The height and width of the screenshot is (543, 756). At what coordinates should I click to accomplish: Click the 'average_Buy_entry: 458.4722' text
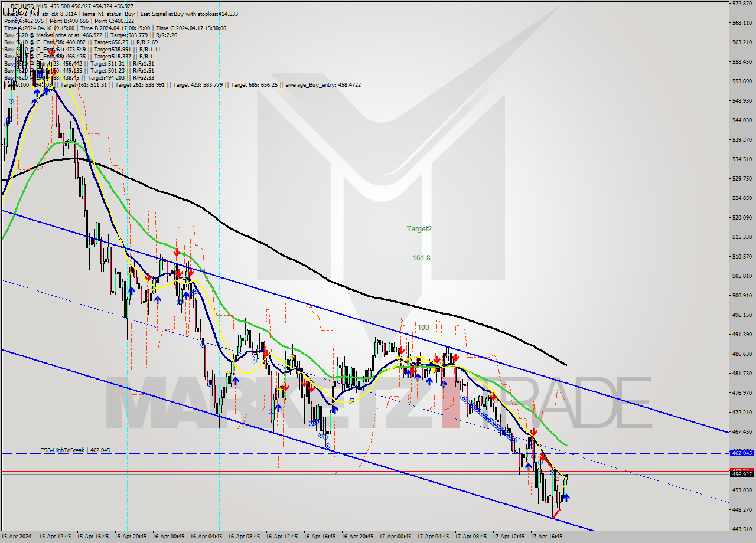click(x=323, y=84)
